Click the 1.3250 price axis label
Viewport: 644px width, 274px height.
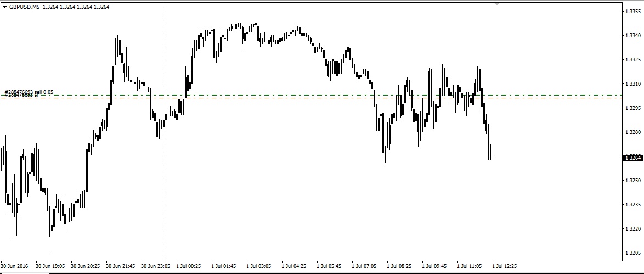pos(632,181)
